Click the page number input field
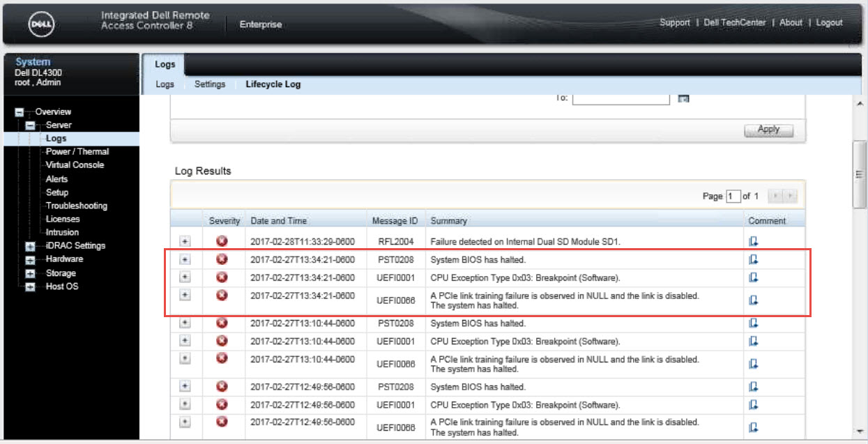This screenshot has height=444, width=868. click(732, 197)
